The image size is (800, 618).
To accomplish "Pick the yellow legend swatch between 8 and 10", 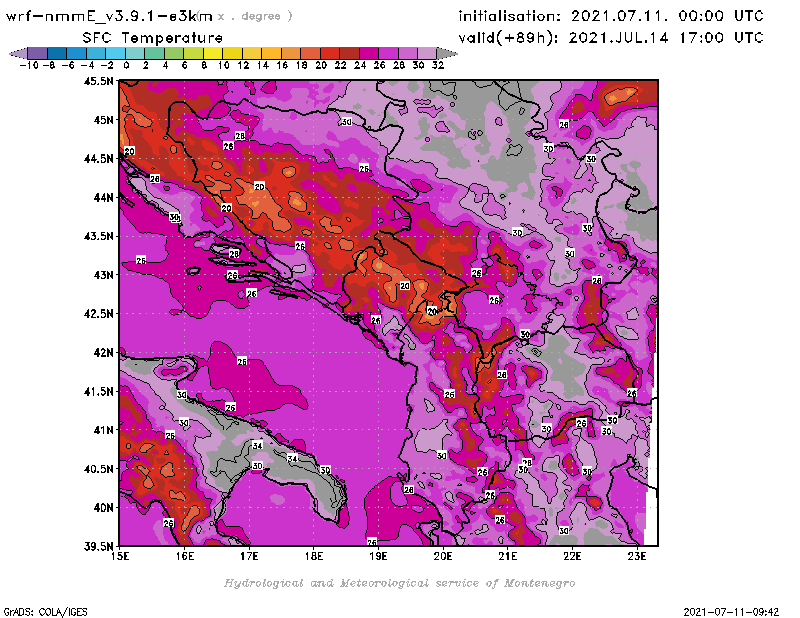I will 213,54.
